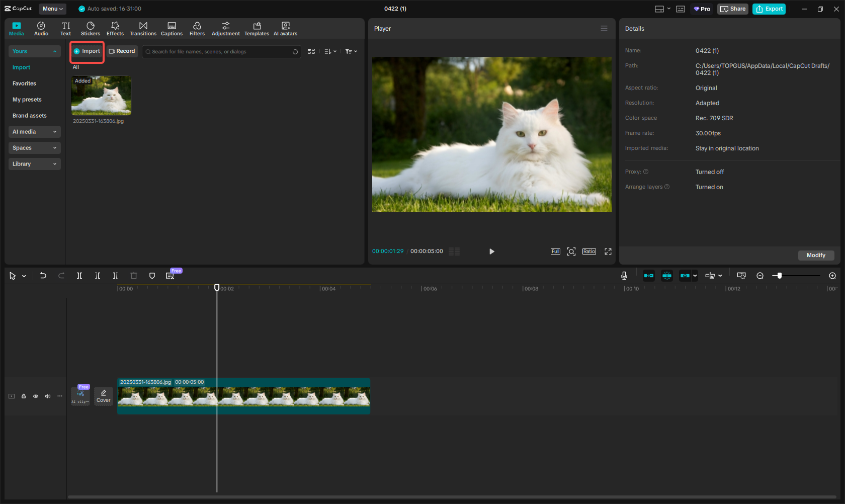
Task: Click the player fullscreen expand icon
Action: [608, 251]
